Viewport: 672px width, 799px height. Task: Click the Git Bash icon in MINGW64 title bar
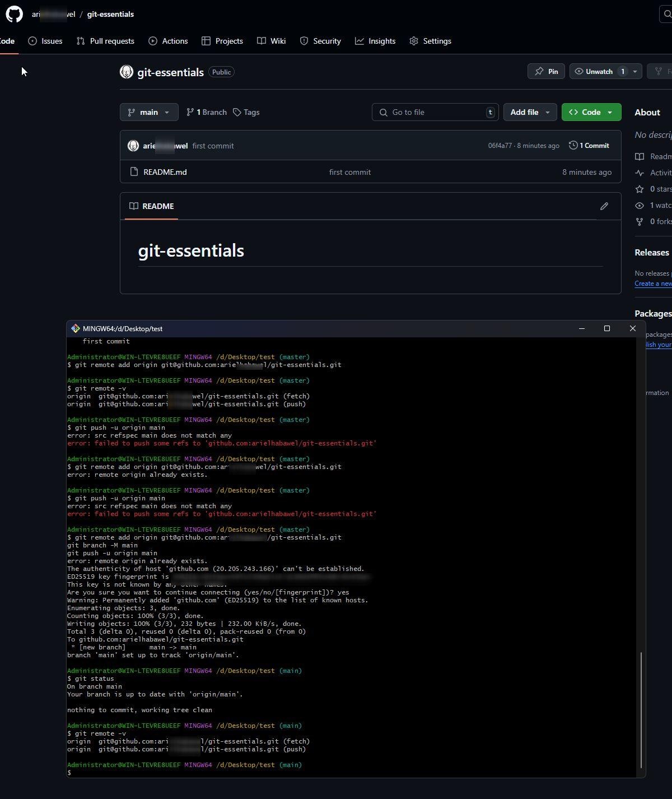[75, 329]
